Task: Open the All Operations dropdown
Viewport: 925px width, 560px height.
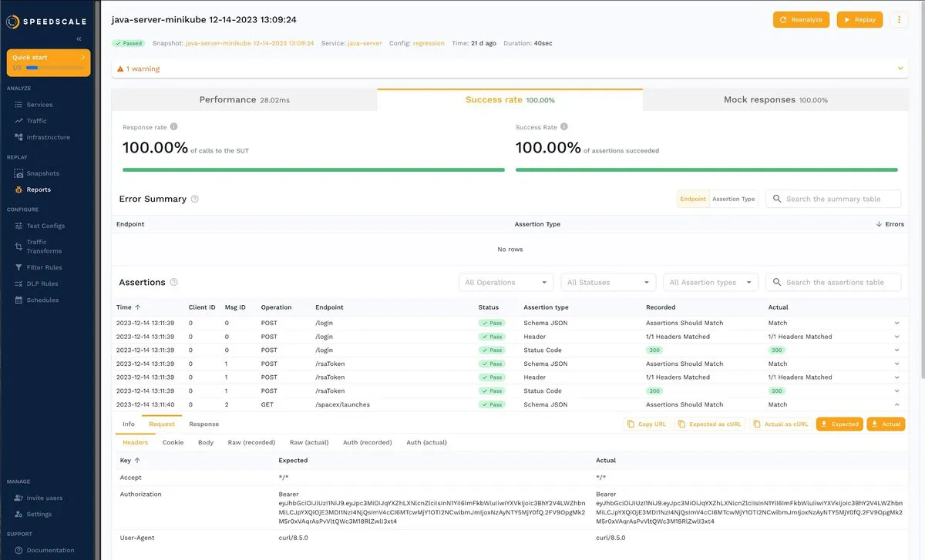Action: click(506, 282)
